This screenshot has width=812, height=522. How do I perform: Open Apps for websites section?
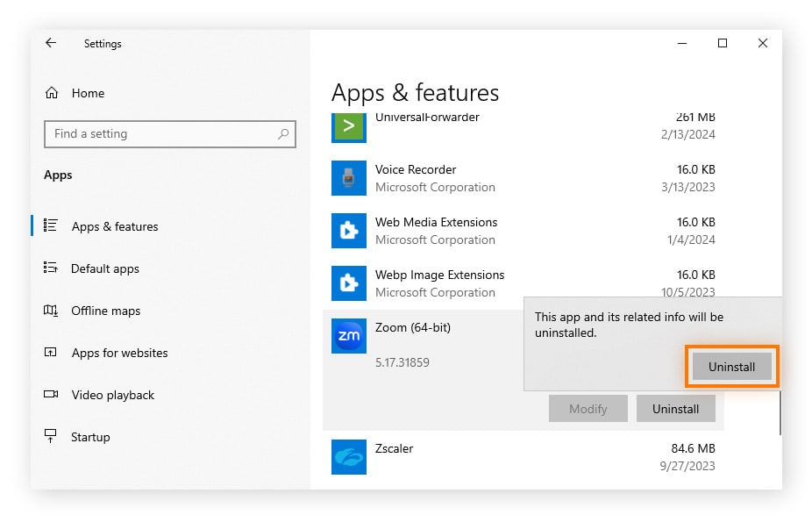[119, 353]
